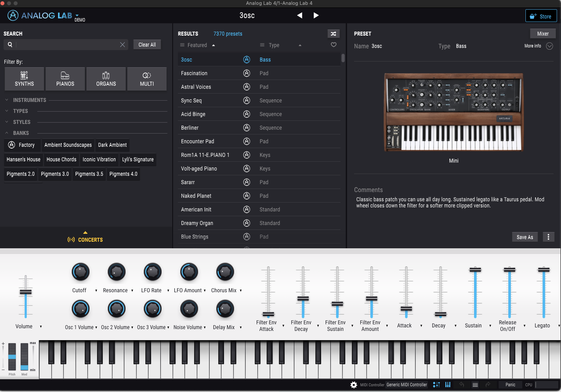Filter by SYNTHS category
The image size is (561, 392).
(x=24, y=79)
